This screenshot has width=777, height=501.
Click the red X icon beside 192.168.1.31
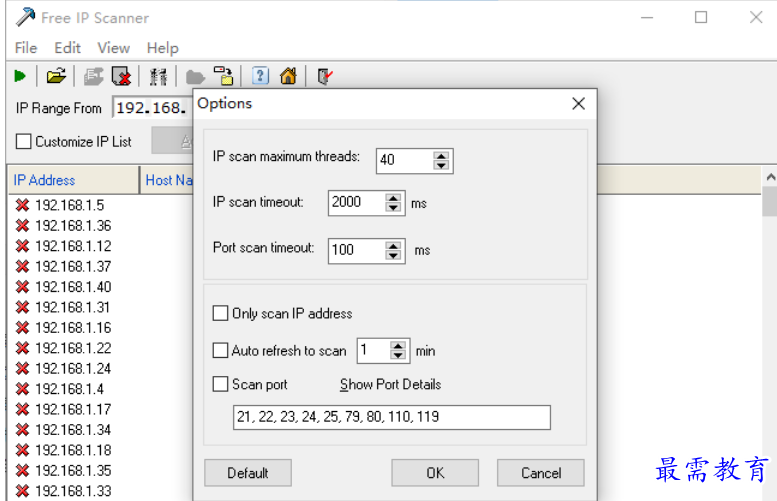(22, 307)
